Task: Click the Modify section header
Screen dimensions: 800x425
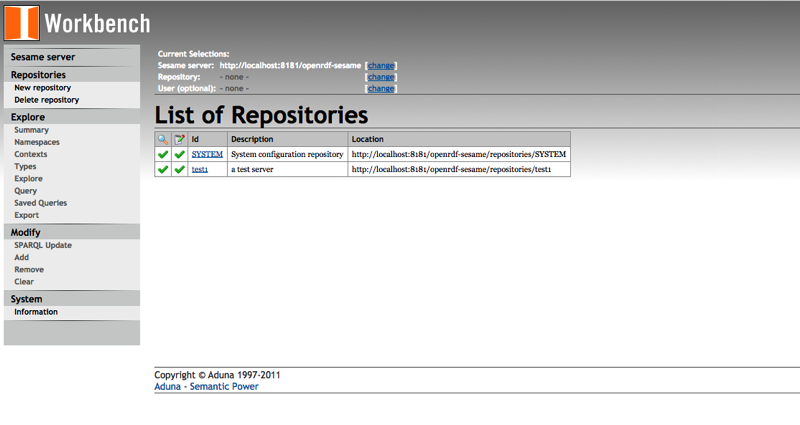Action: [x=26, y=233]
